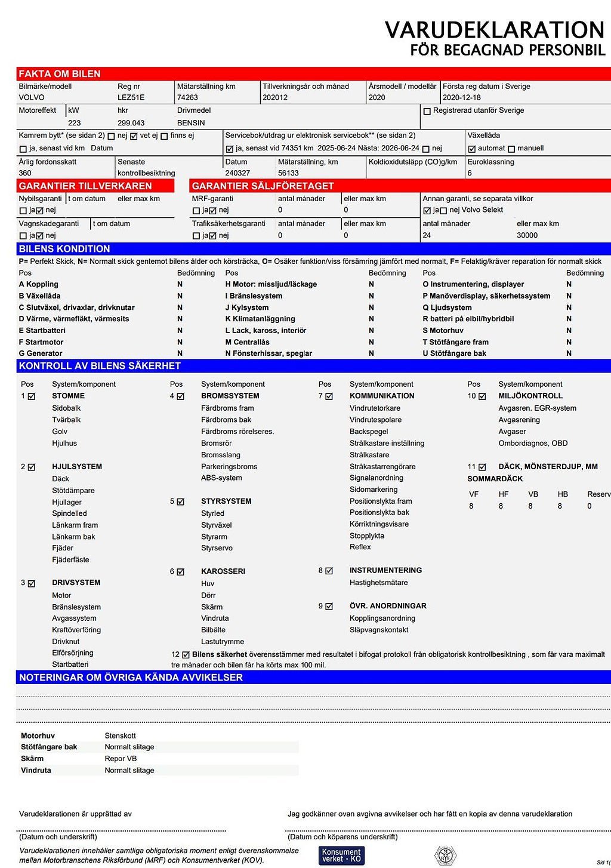Uncheck the 'automat' gearbox checkbox
The image size is (611, 868).
point(472,149)
